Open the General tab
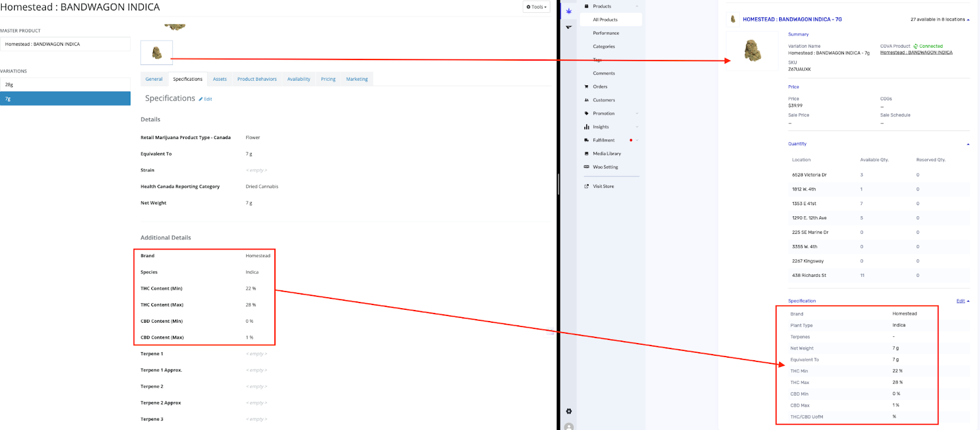 point(154,79)
